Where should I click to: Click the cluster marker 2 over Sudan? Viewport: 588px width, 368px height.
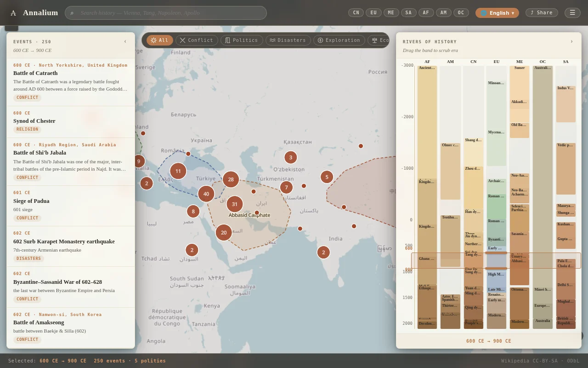[192, 250]
